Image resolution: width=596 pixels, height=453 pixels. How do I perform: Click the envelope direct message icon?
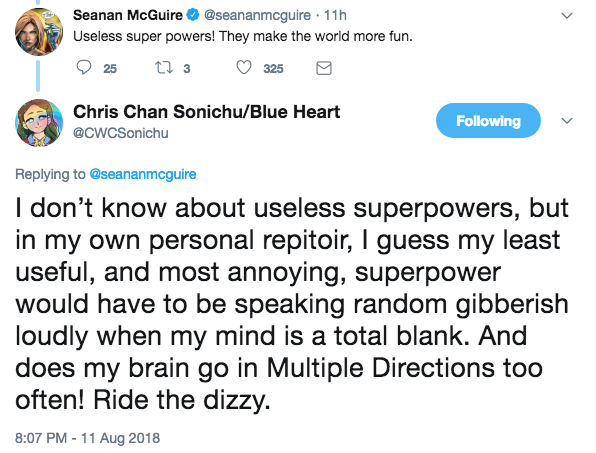tap(324, 68)
